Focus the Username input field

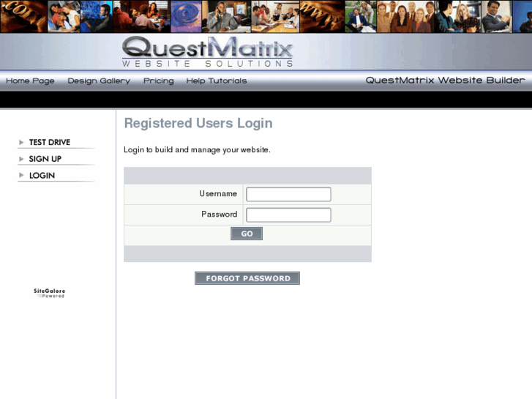tap(288, 194)
